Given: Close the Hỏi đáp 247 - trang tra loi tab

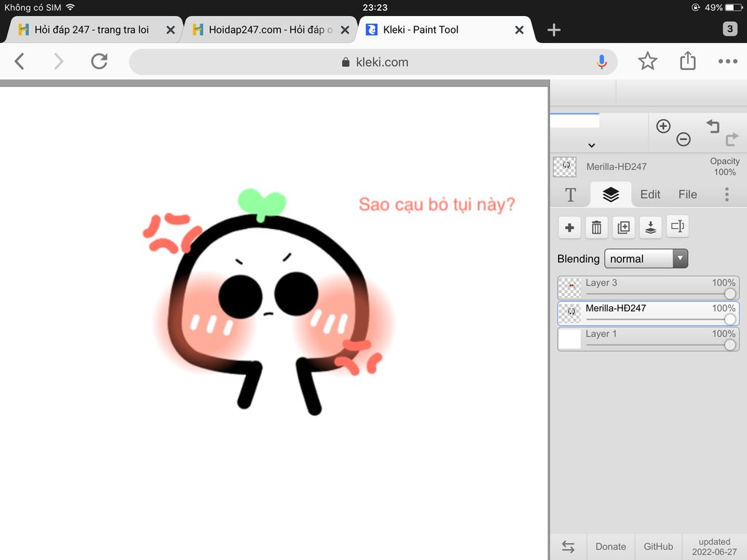Looking at the screenshot, I should [x=170, y=30].
